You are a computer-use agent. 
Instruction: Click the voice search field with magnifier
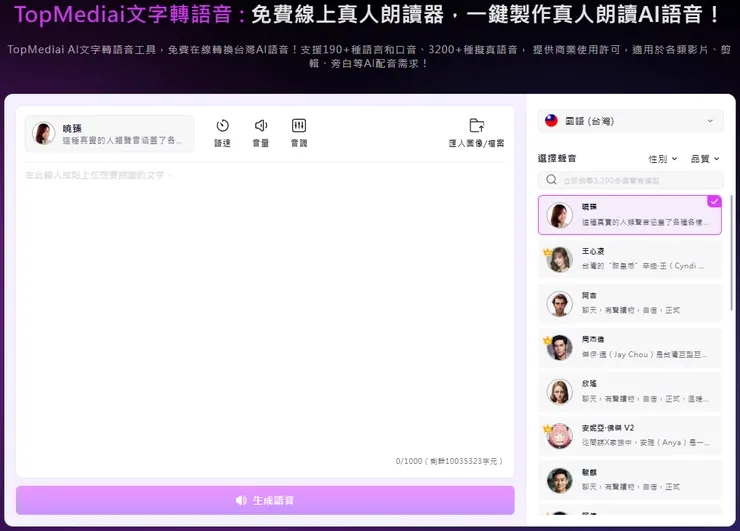coord(630,180)
